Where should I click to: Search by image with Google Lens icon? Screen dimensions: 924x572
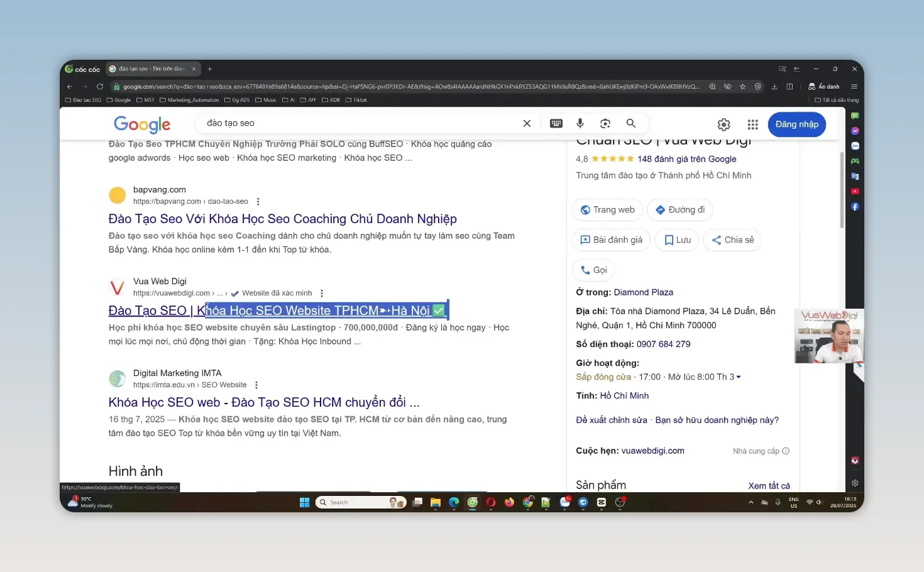tap(605, 123)
